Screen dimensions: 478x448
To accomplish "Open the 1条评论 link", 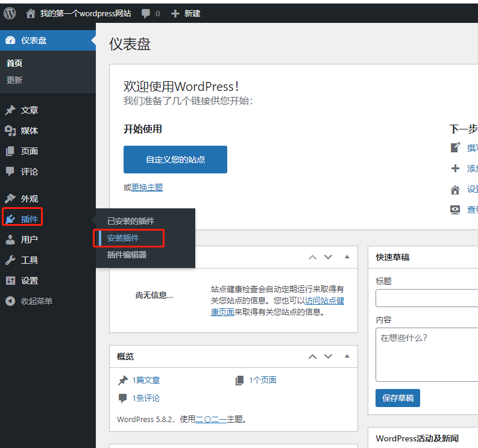I will click(x=146, y=399).
